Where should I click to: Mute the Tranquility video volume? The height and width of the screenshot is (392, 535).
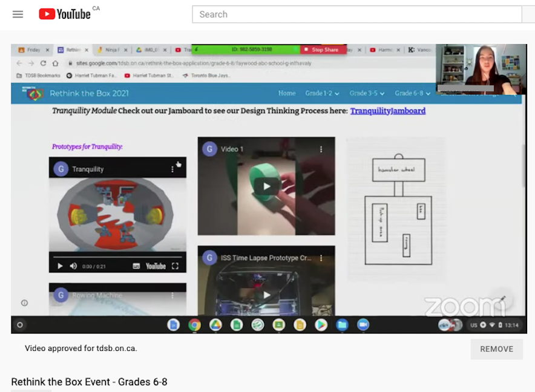(73, 266)
